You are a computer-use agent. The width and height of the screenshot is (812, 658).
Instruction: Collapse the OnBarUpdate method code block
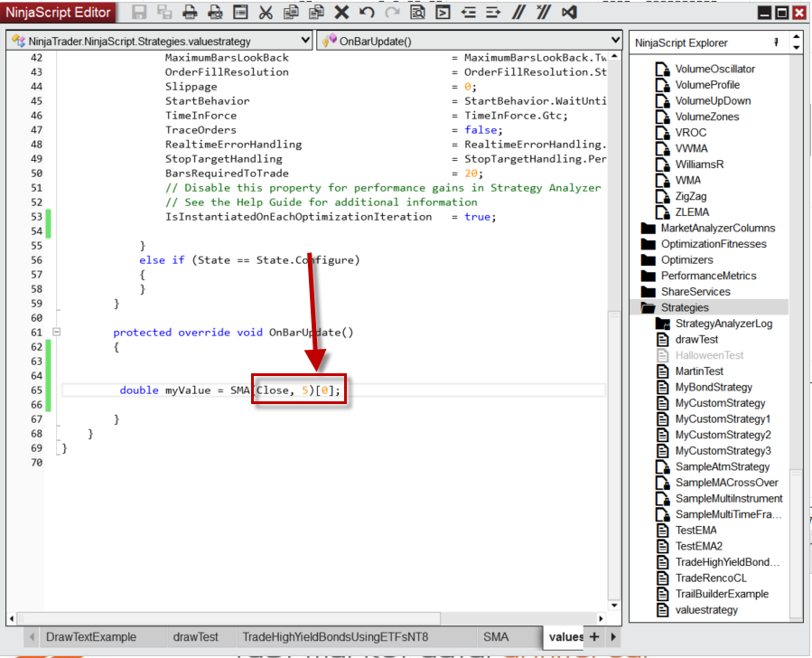[56, 333]
